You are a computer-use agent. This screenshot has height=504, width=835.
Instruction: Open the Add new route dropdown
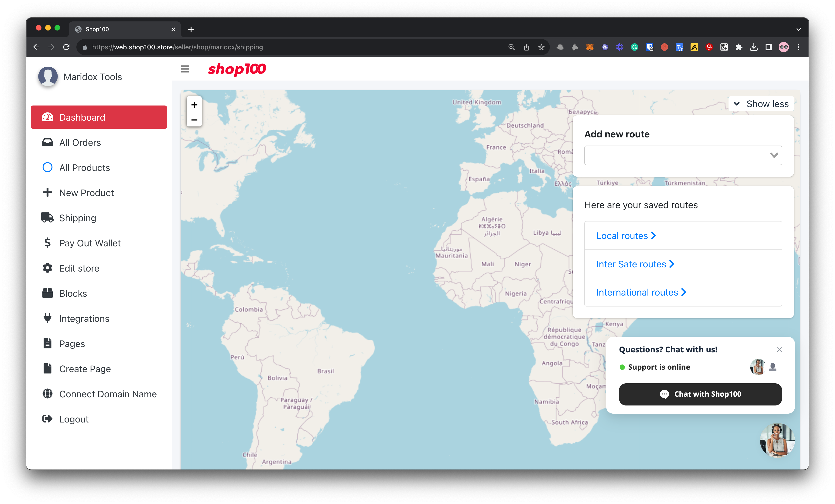pos(683,155)
